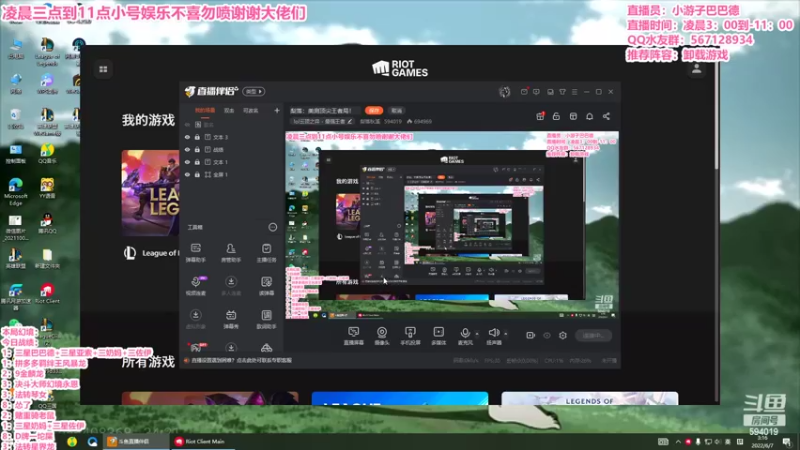Add a new scene with plus button
The width and height of the screenshot is (800, 450).
click(277, 110)
